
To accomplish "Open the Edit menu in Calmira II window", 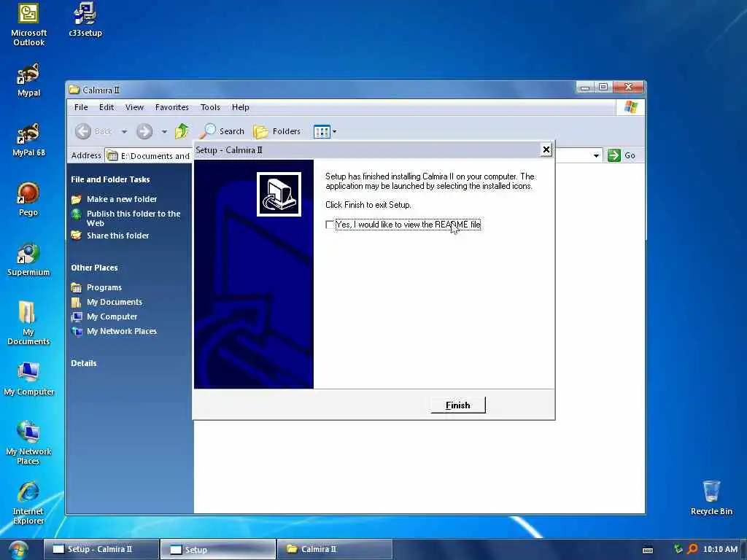I will pos(107,107).
